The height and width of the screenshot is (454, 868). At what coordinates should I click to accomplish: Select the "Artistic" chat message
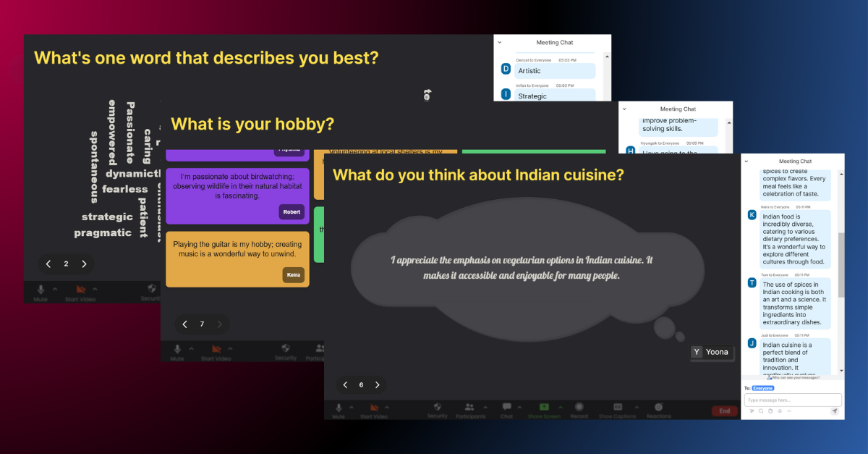pos(555,71)
